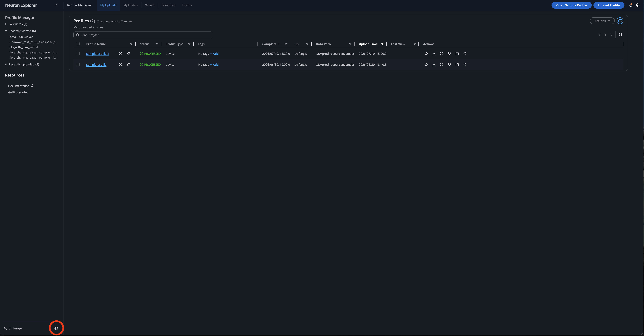
Task: Expand Recently uploaded (2) tree node
Action: pyautogui.click(x=6, y=64)
